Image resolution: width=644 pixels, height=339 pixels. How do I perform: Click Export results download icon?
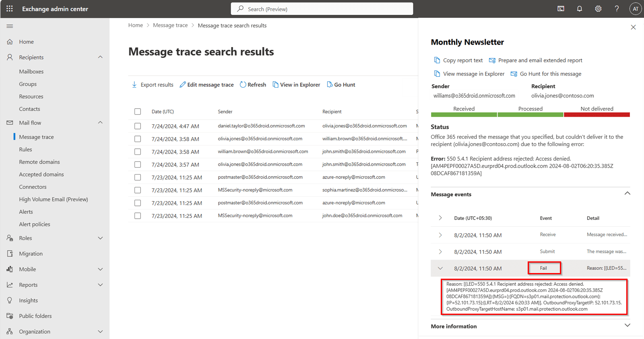(134, 84)
